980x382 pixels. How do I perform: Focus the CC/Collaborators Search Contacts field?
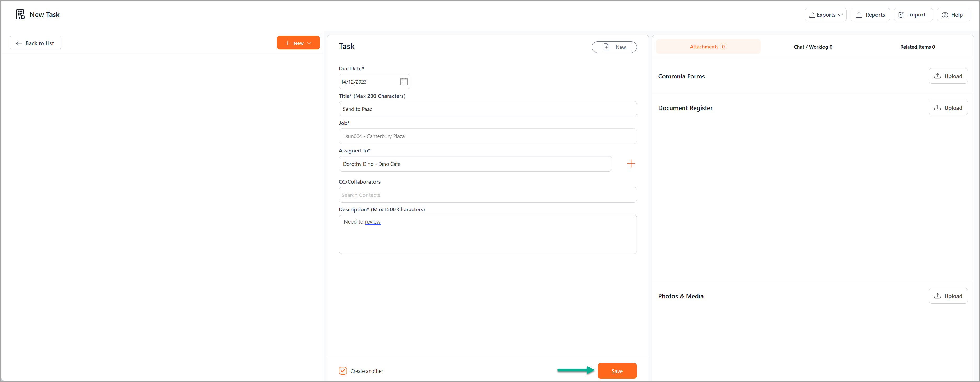487,195
